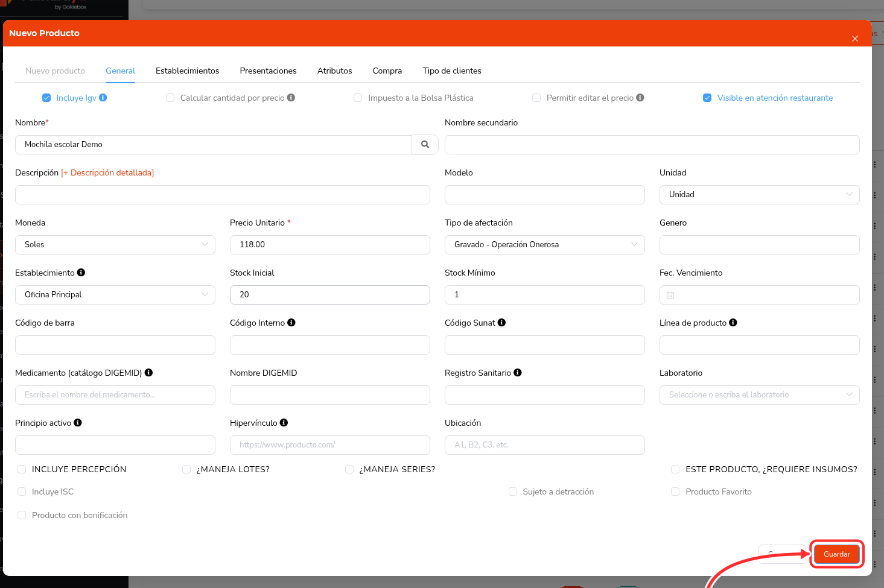The image size is (884, 588).
Task: Click the info icon next to Código Sunat
Action: (501, 323)
